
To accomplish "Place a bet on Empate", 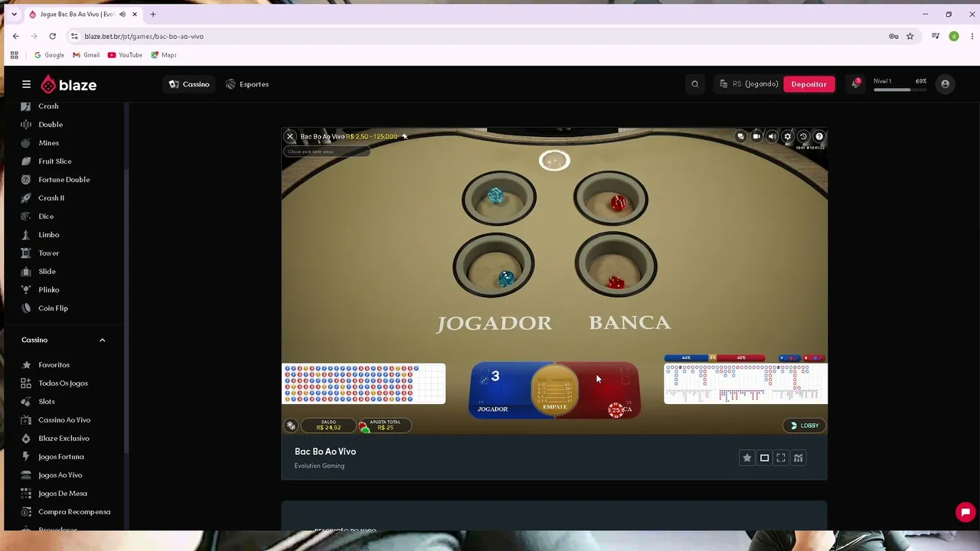I will click(554, 389).
